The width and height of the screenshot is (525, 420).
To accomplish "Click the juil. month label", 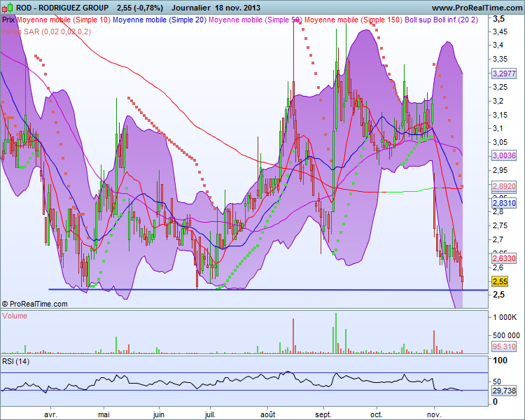I will click(210, 414).
